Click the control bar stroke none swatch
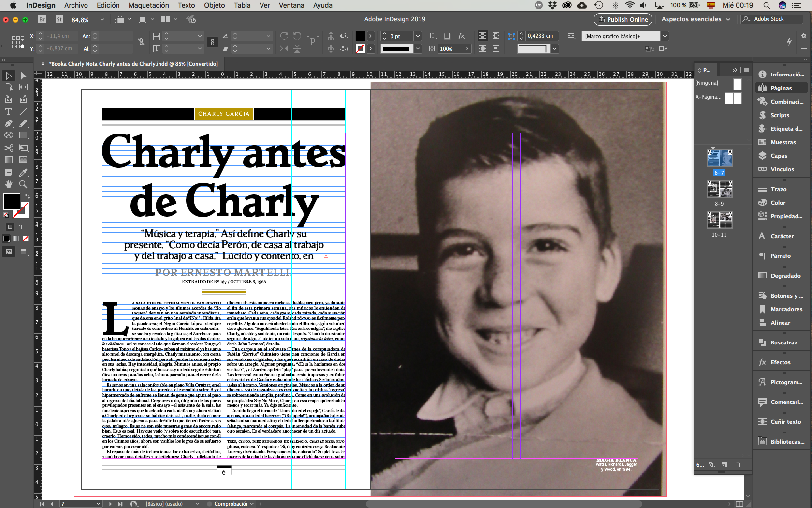The height and width of the screenshot is (508, 812). pyautogui.click(x=360, y=49)
